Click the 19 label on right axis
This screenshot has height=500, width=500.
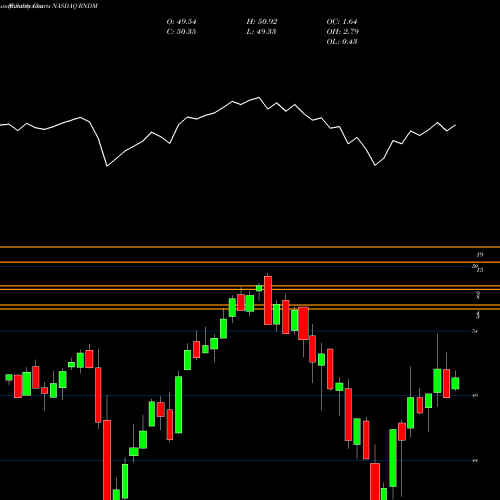(479, 255)
